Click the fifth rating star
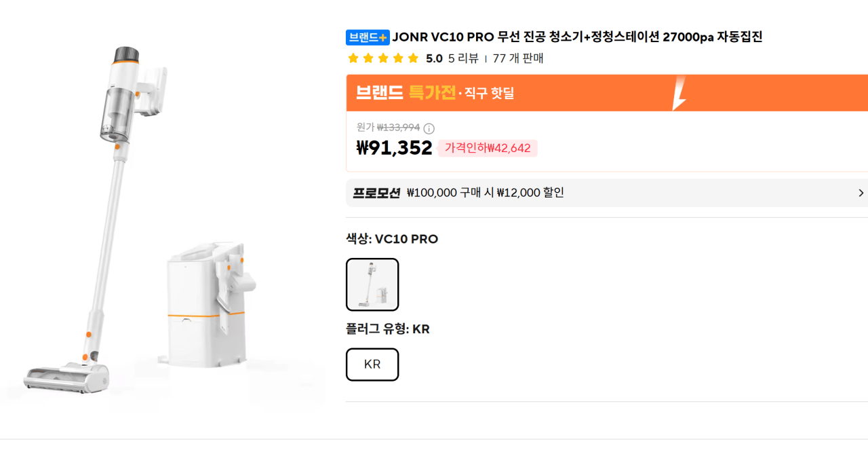 point(412,58)
